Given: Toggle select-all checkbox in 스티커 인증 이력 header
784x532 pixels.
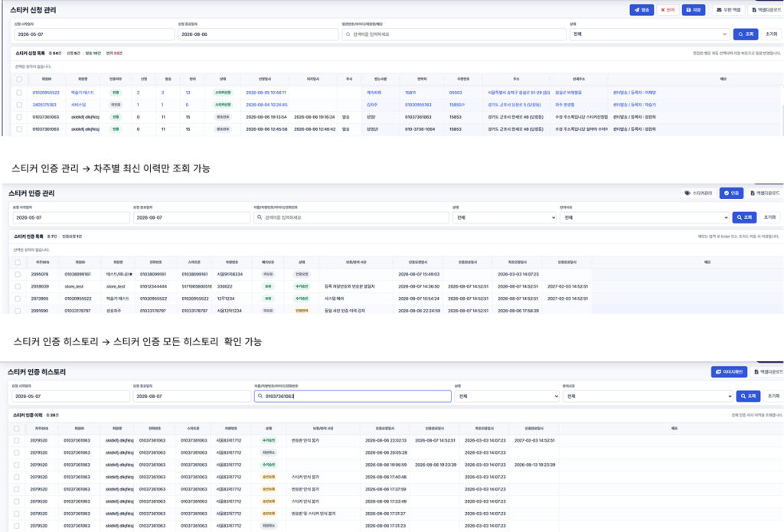Looking at the screenshot, I should (x=17, y=429).
